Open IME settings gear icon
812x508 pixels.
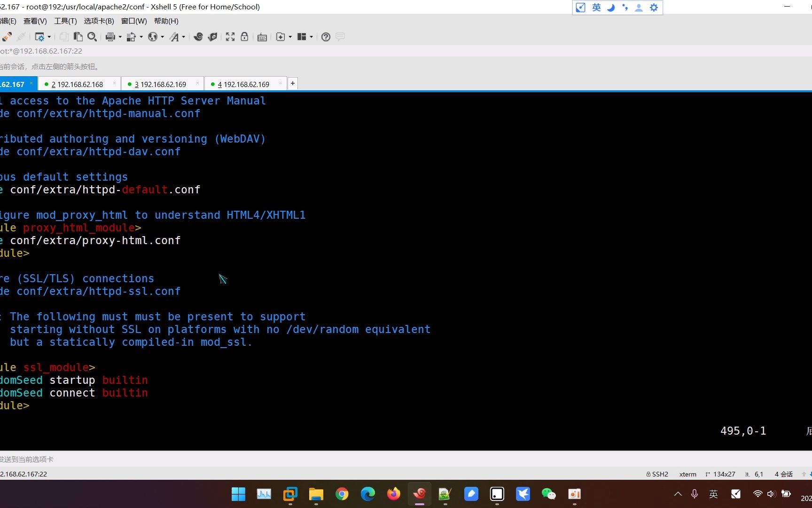(654, 8)
